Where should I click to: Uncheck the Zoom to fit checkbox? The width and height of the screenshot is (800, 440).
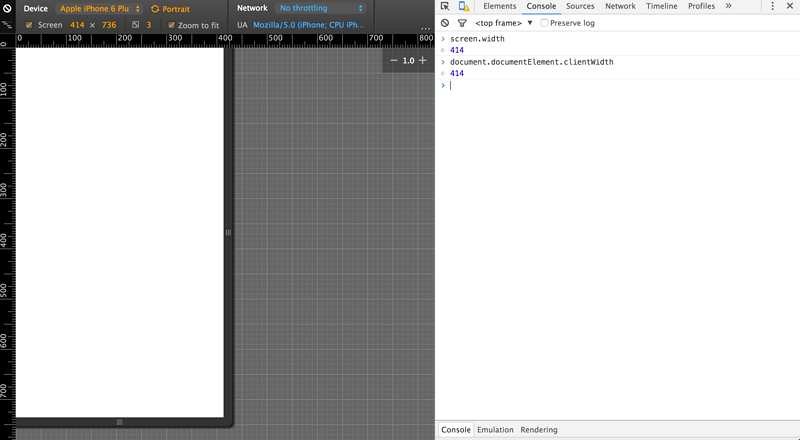tap(171, 25)
